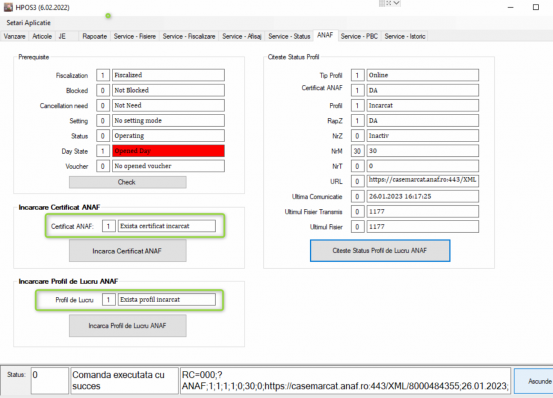Click Incarca Profil de Lucru ANAF button

click(x=128, y=325)
